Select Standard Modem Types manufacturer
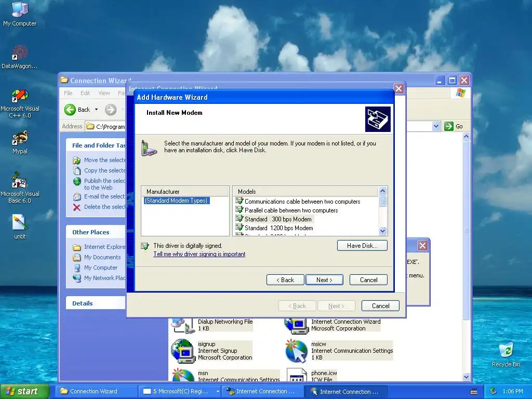Viewport: 532px width, 399px height. click(177, 201)
